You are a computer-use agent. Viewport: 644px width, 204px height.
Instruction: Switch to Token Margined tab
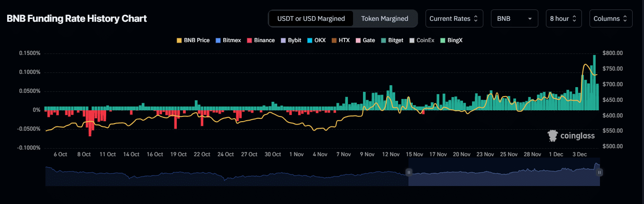click(385, 18)
